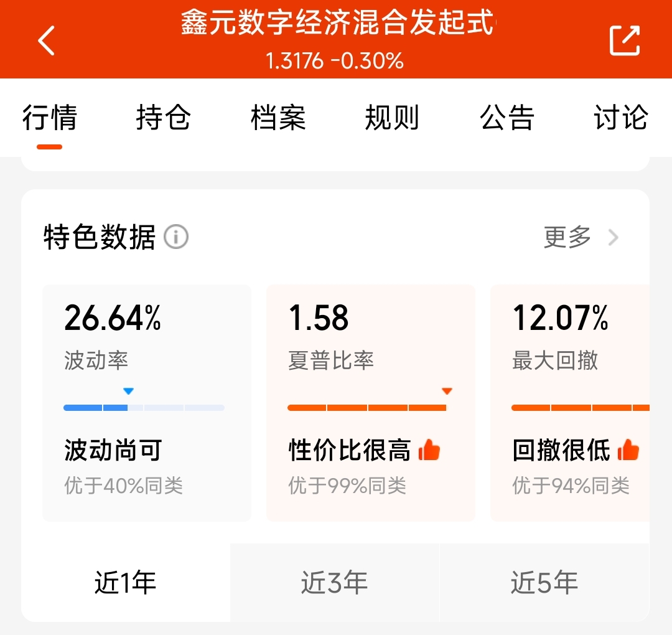672x635 pixels.
Task: Tap thumbs-up icon next to 回撤很低
Action: pyautogui.click(x=628, y=449)
